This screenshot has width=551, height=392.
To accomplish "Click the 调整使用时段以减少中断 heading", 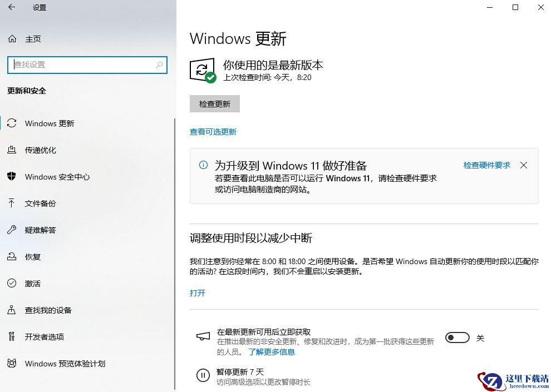I will (x=251, y=238).
